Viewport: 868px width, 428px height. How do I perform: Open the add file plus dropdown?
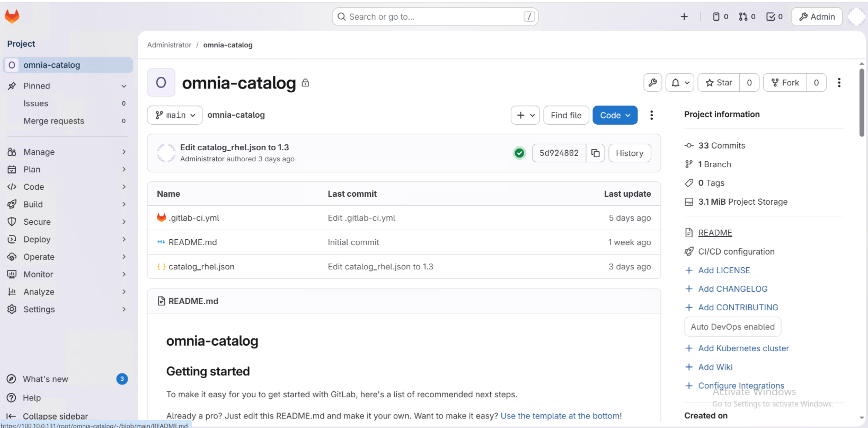coord(525,115)
